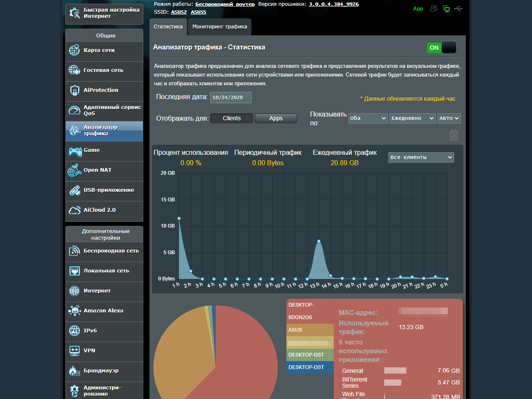Image resolution: width=532 pixels, height=399 pixels.
Task: Open the Amazon Alexa icon
Action: tap(75, 311)
